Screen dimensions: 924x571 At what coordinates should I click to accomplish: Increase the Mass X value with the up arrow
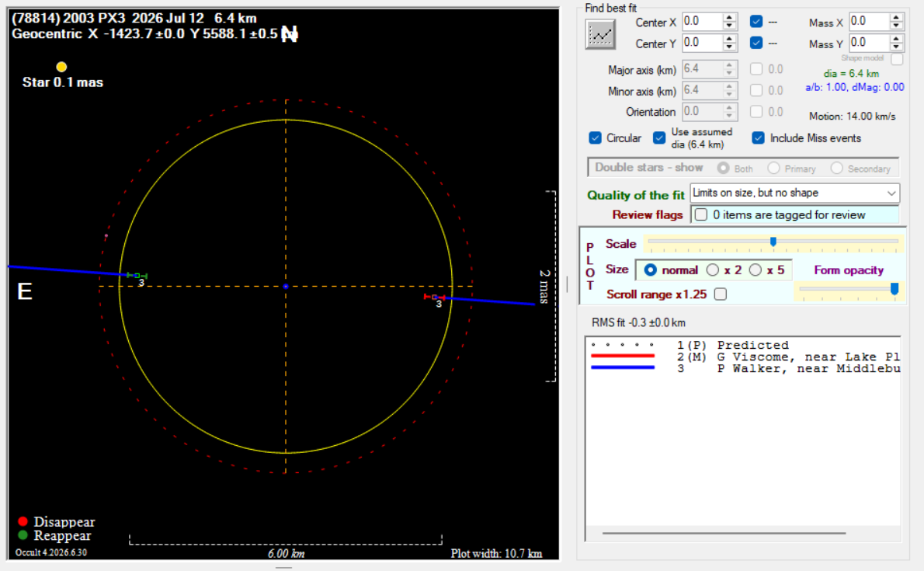pyautogui.click(x=896, y=18)
